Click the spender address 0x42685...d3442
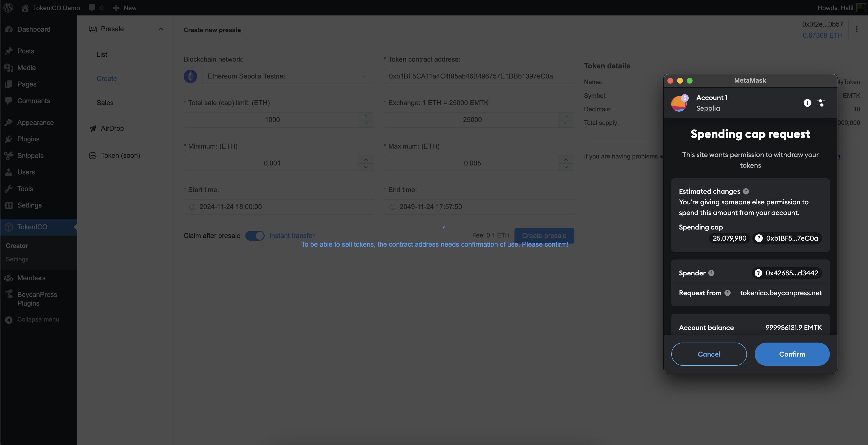 coord(787,273)
